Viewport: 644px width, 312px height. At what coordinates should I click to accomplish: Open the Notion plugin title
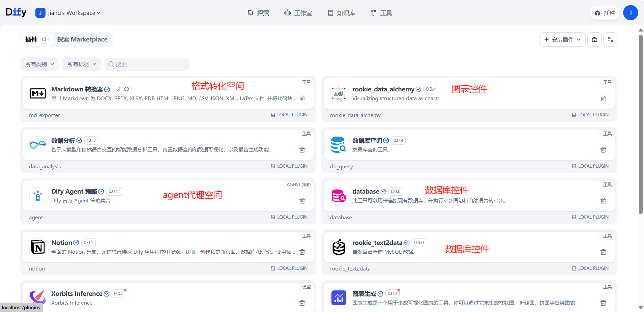point(61,243)
